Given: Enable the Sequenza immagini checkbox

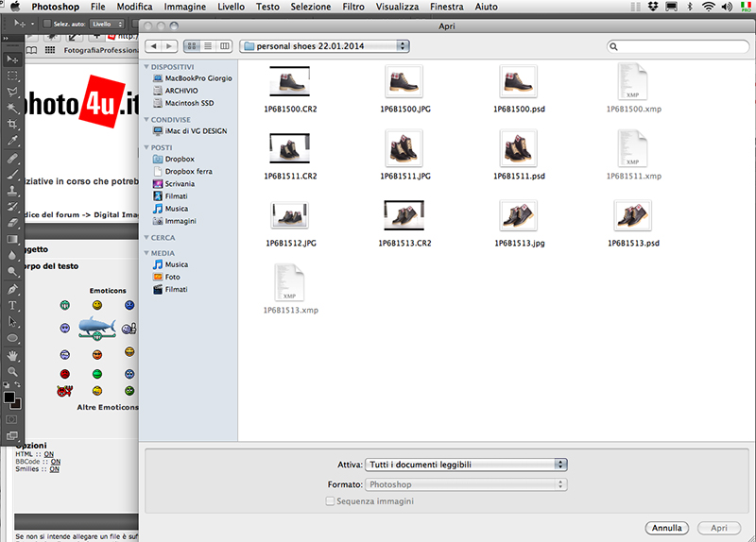Looking at the screenshot, I should click(330, 501).
